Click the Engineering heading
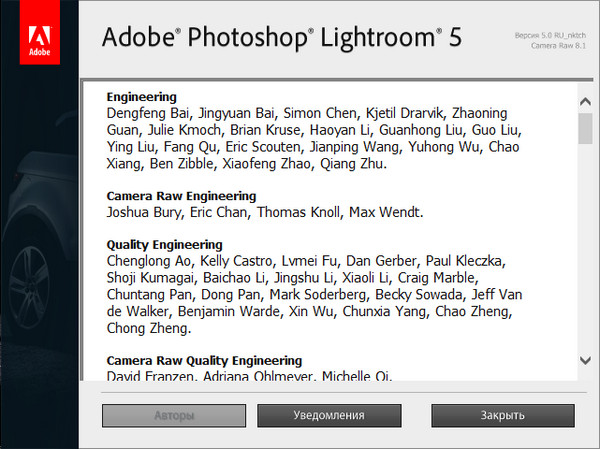The image size is (600, 449). (142, 97)
